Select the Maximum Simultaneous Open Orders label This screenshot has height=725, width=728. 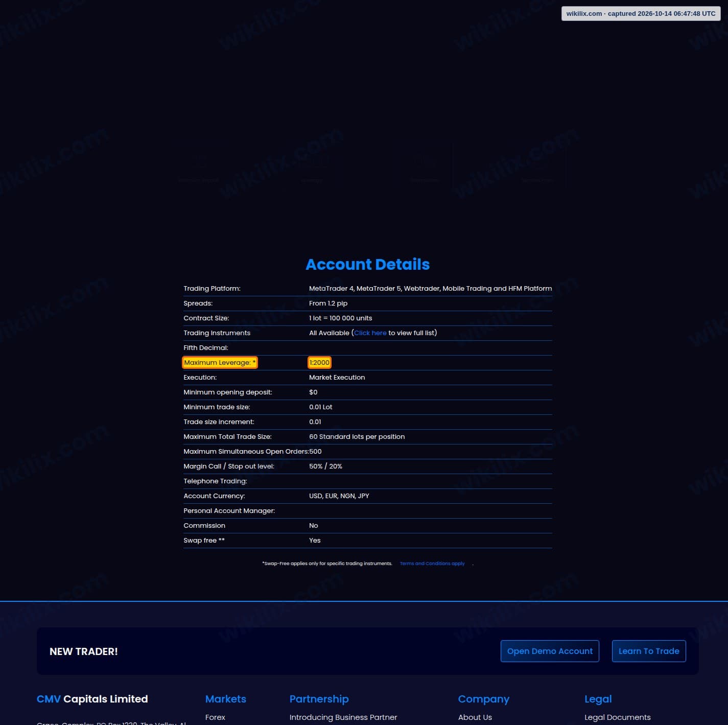pos(246,451)
